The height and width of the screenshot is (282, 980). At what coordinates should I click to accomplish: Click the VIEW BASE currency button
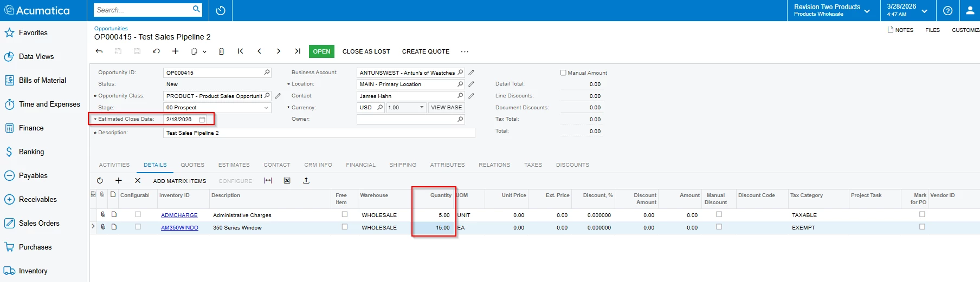pos(447,107)
